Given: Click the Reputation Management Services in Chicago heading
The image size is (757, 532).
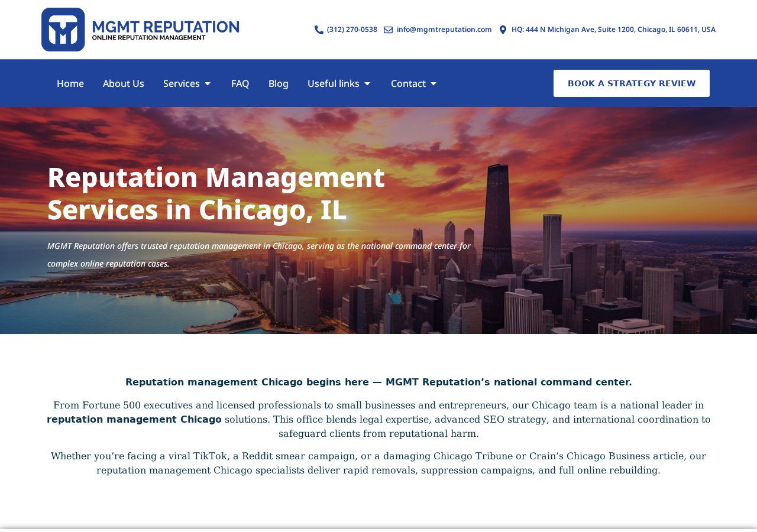Looking at the screenshot, I should [216, 193].
